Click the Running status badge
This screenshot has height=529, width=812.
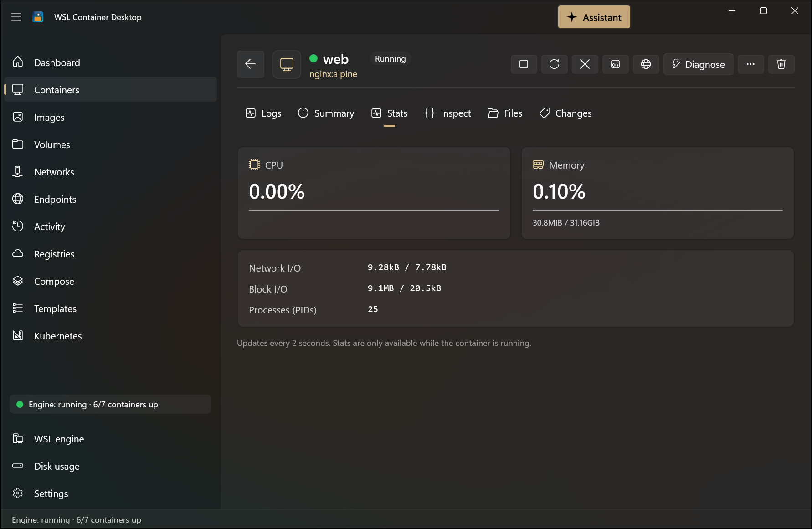pos(390,59)
